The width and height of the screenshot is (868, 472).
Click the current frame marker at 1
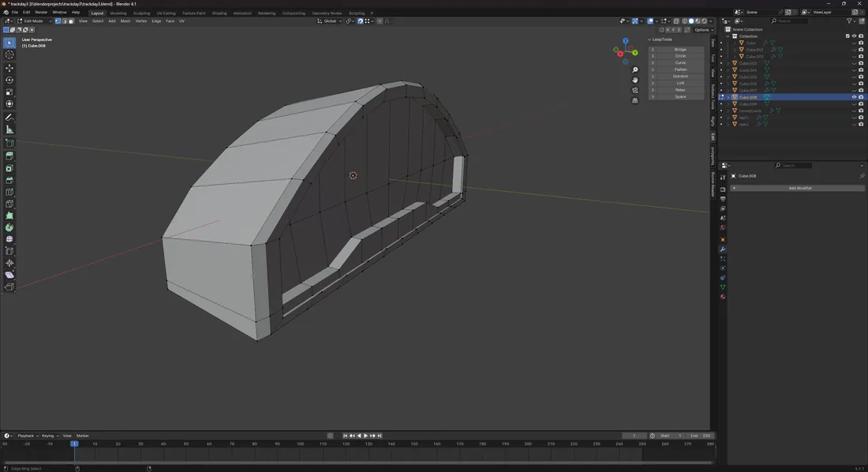(74, 444)
